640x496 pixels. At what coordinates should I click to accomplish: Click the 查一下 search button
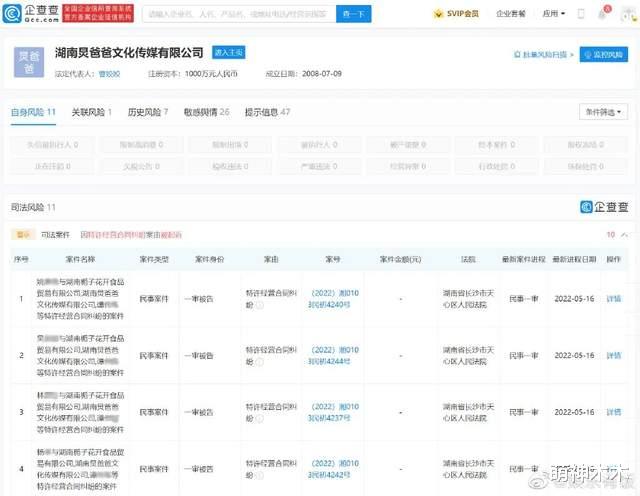353,14
